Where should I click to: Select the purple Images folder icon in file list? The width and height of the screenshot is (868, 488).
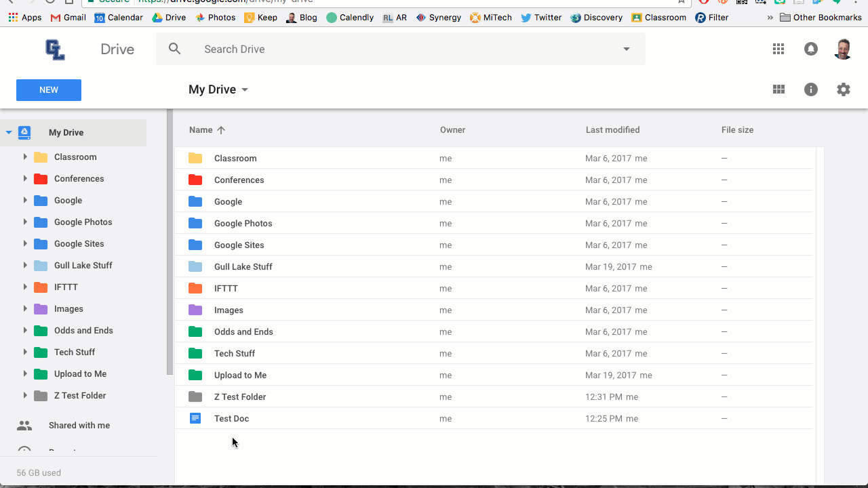click(195, 310)
